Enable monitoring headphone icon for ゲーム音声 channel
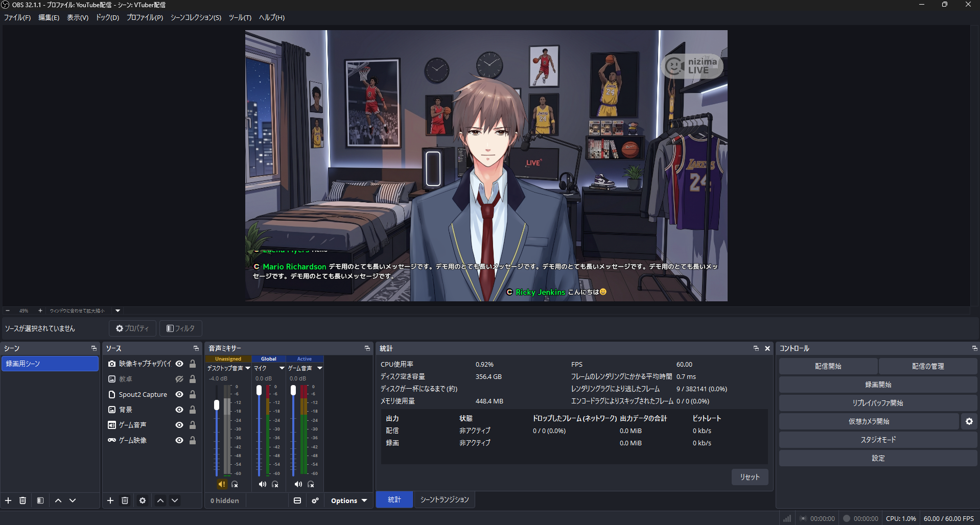Viewport: 980px width, 525px height. click(311, 484)
